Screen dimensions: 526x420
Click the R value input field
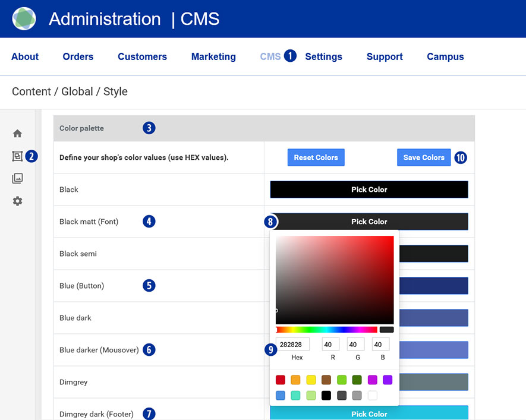point(330,345)
